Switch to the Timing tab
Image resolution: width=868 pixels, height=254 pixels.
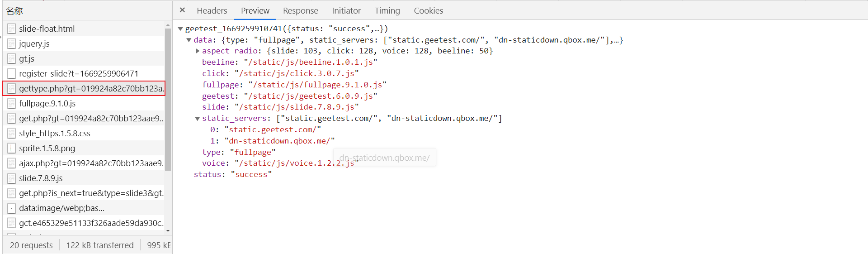pyautogui.click(x=387, y=10)
